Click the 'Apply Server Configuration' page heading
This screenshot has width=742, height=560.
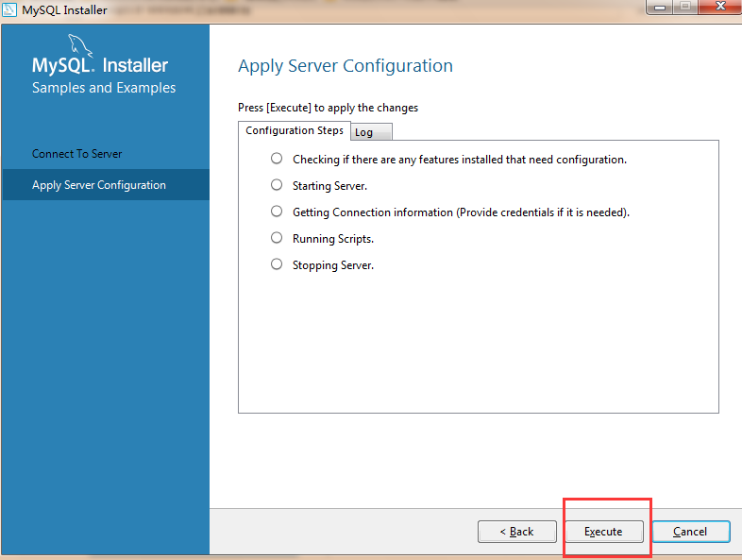[x=346, y=66]
